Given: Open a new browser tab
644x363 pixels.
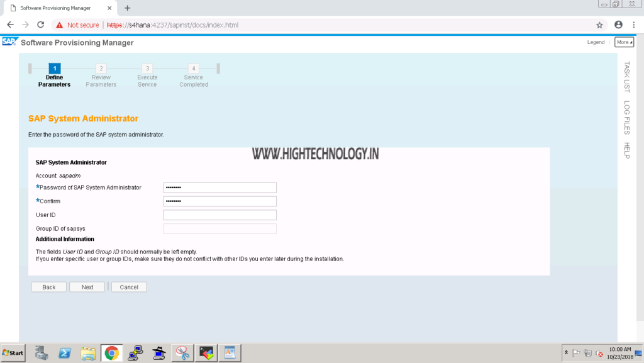Looking at the screenshot, I should (127, 8).
